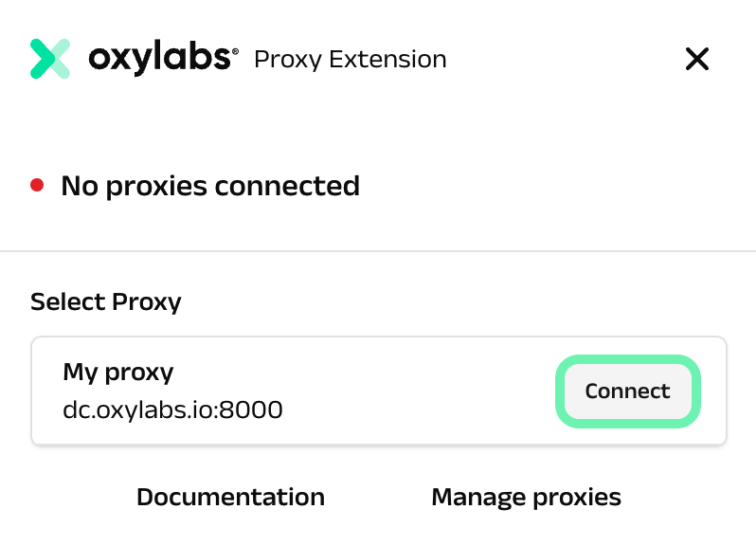
Task: Click the oxylabs wordmark in header
Action: tap(158, 59)
